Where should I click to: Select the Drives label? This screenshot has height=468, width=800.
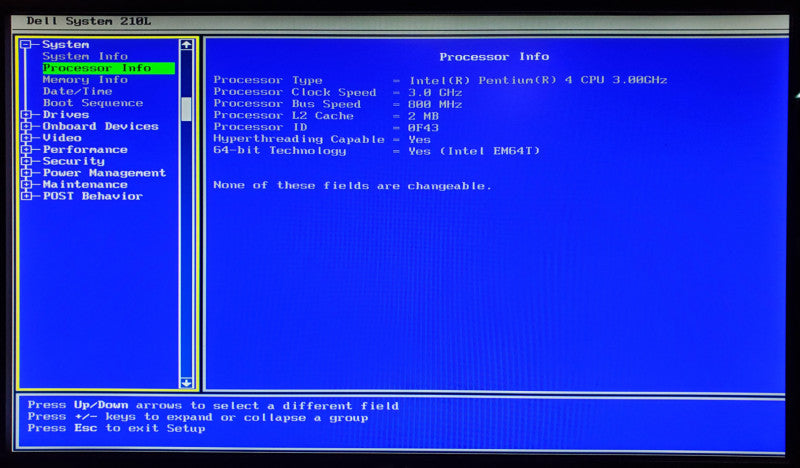pyautogui.click(x=66, y=114)
